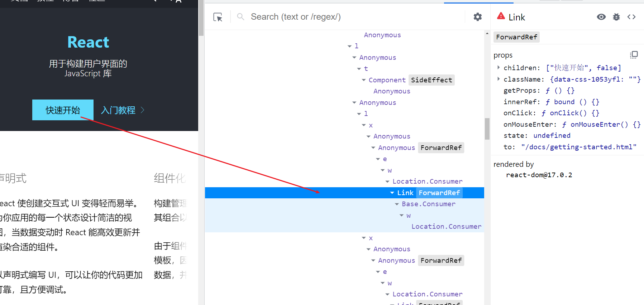Collapse the selected Link ForwardRef node
The height and width of the screenshot is (305, 644).
pos(392,193)
